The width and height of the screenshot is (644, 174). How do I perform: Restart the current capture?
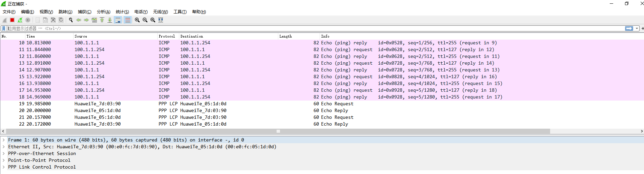[20, 20]
